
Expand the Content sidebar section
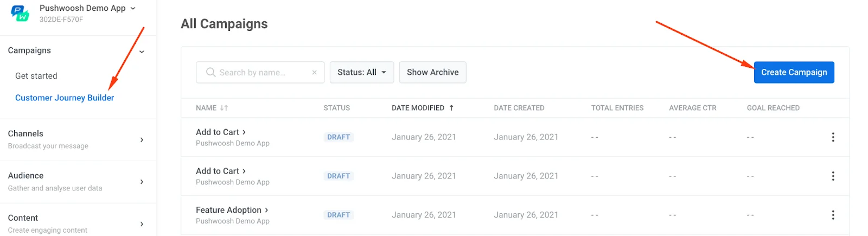coord(142,224)
